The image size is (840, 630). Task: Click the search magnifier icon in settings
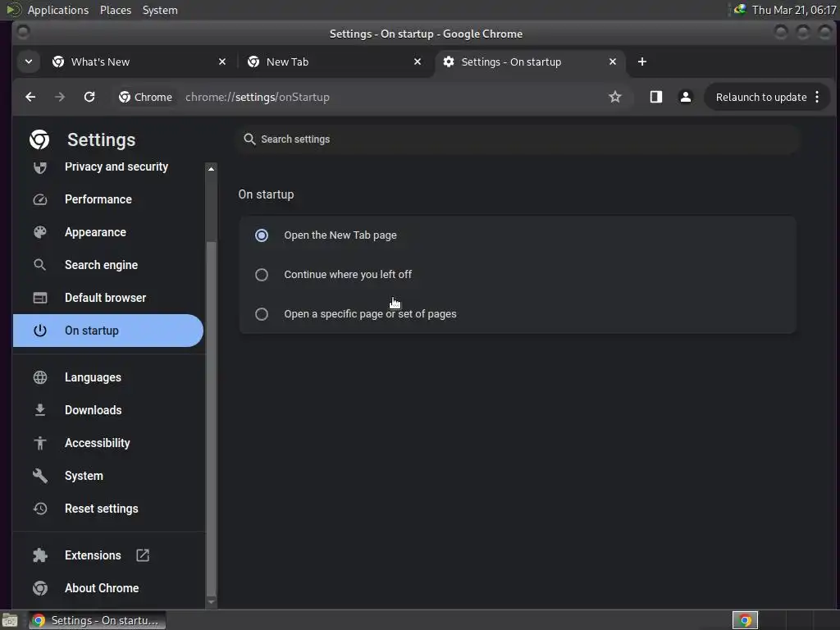tap(249, 139)
